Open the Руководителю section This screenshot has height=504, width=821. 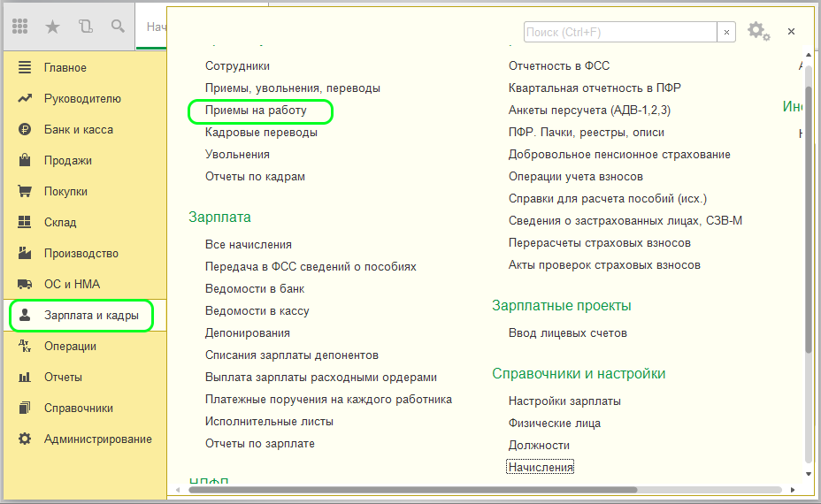[82, 98]
